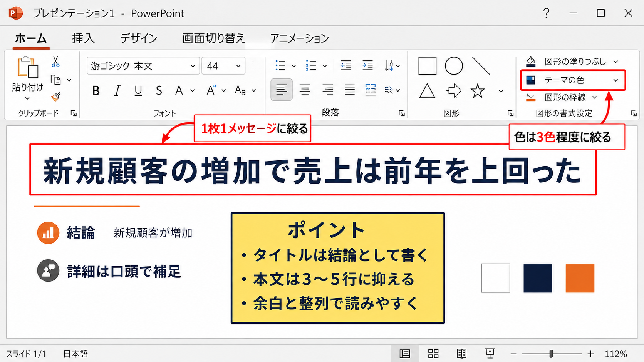Open the クリップボード dialog launcher
644x362 pixels.
74,113
